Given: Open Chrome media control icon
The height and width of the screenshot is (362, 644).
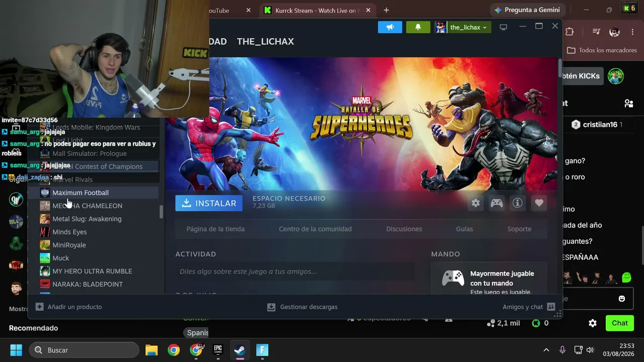Looking at the screenshot, I should pyautogui.click(x=596, y=32).
